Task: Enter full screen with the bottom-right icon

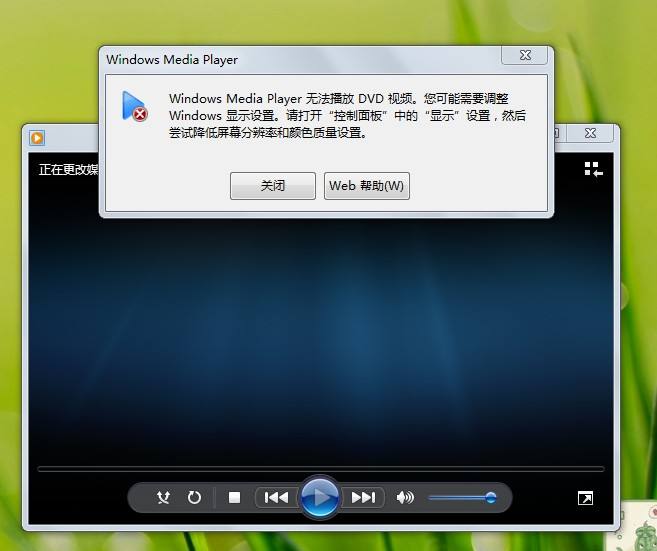Action: pos(585,498)
